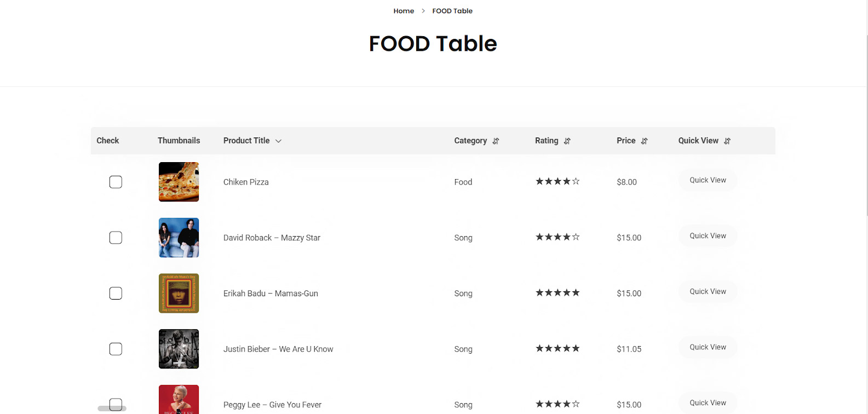Click breadcrumb arrow separator after Home
Viewport: 868px width, 414px height.
point(423,11)
